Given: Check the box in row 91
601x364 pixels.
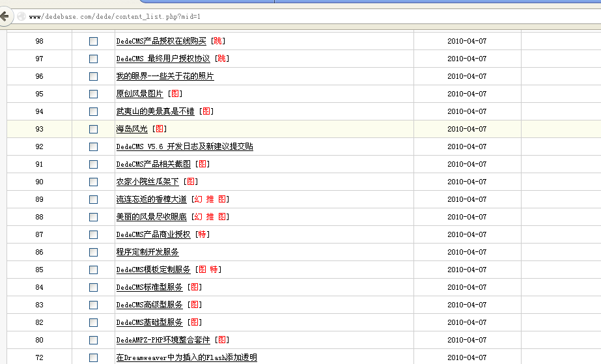Looking at the screenshot, I should click(94, 164).
